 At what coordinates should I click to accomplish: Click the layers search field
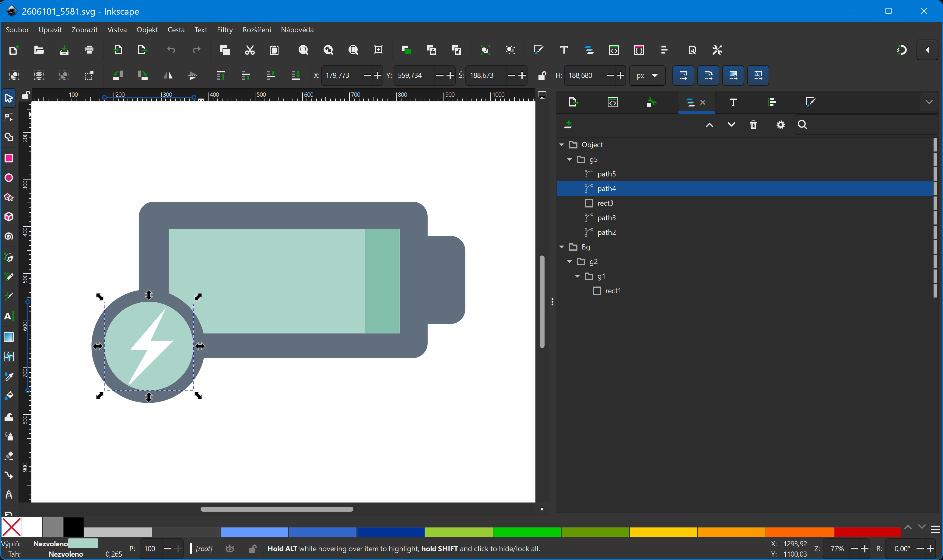click(867, 124)
